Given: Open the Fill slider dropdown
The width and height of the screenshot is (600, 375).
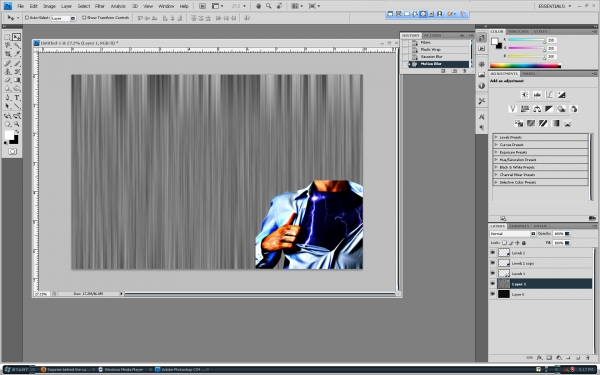Looking at the screenshot, I should (x=567, y=243).
